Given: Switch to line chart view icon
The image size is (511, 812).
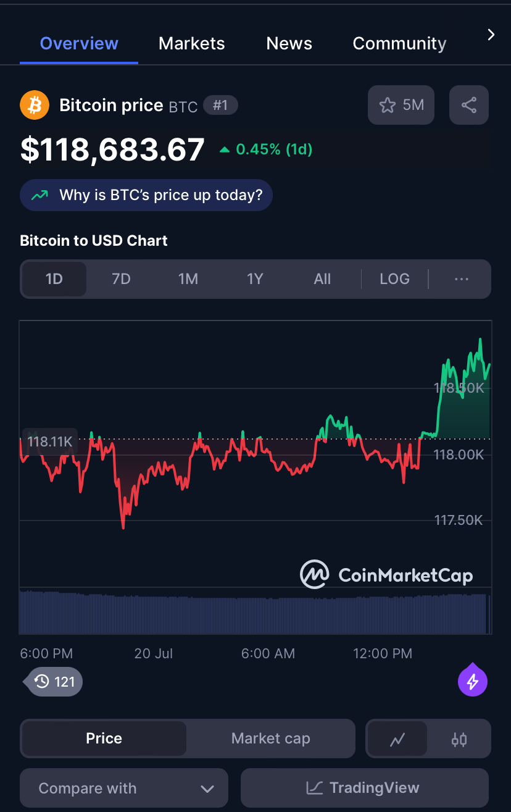Looking at the screenshot, I should tap(397, 739).
